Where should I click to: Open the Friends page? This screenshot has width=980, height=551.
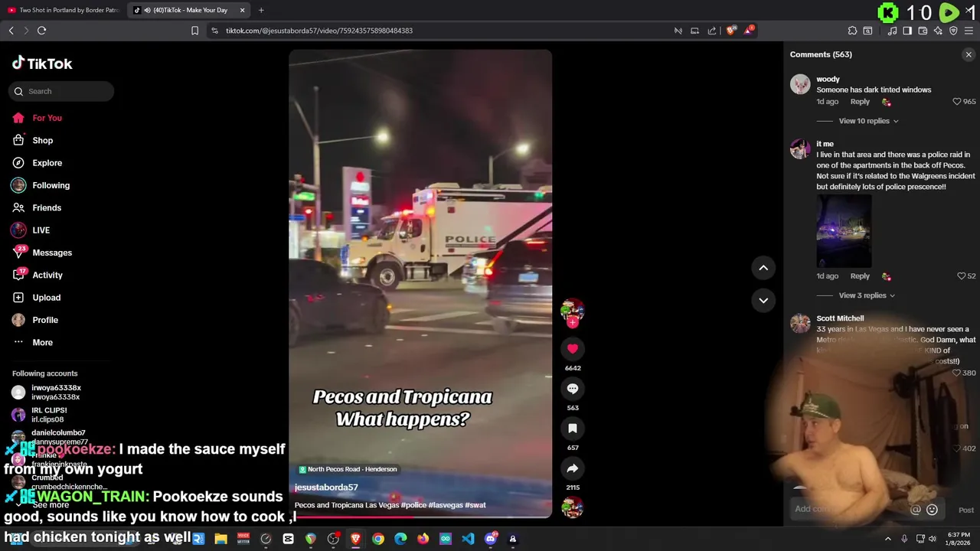[46, 207]
